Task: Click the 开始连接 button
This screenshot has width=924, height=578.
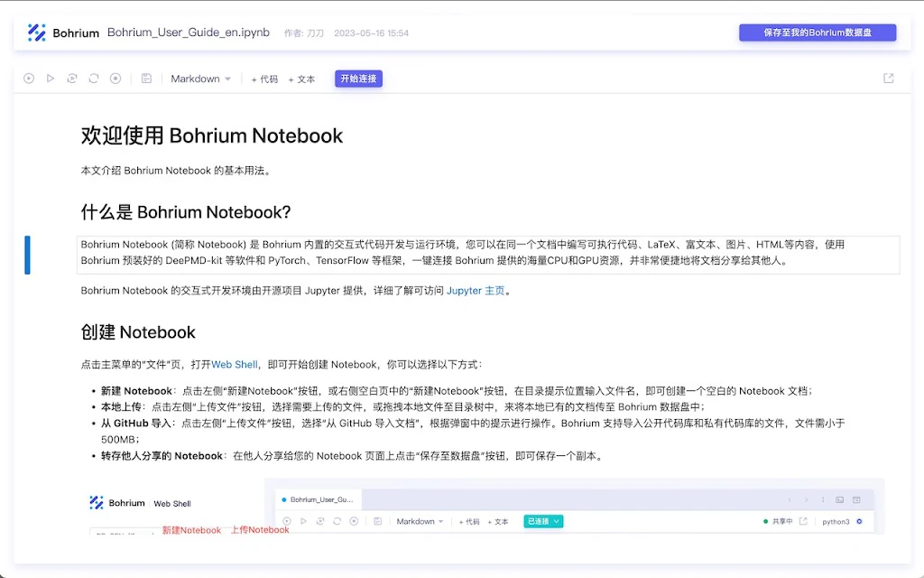Action: tap(358, 79)
